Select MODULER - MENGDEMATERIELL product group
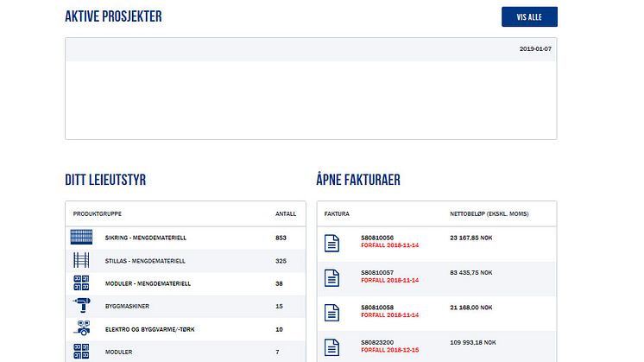644x362 pixels. coord(148,283)
